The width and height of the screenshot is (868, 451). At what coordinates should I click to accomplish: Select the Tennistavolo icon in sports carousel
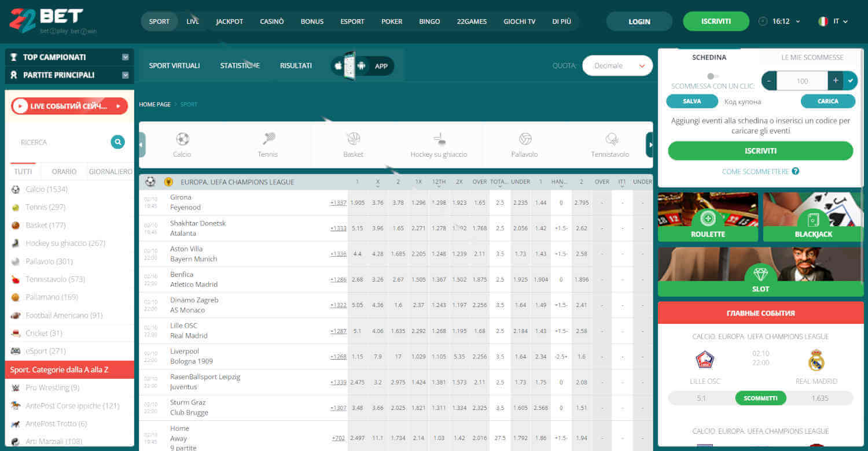(x=611, y=139)
